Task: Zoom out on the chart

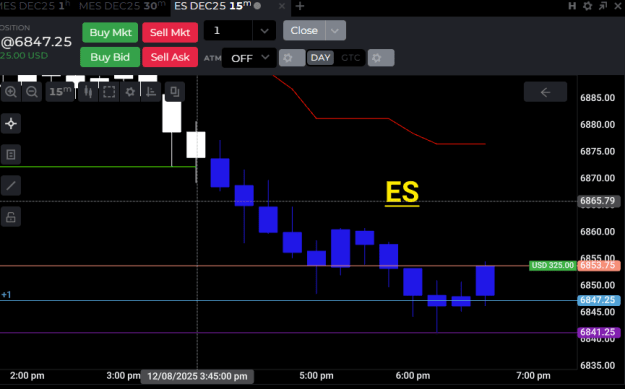Action: pyautogui.click(x=32, y=92)
